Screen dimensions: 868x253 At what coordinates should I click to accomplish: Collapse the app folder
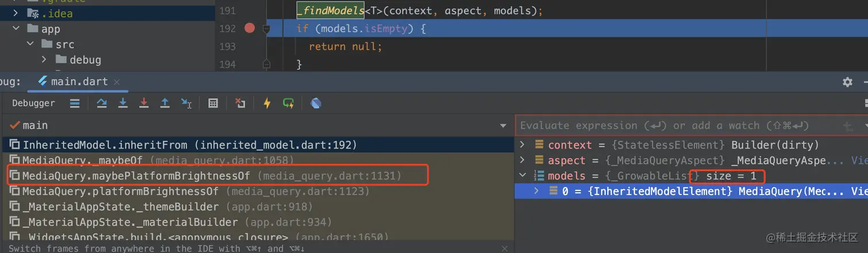click(15, 29)
